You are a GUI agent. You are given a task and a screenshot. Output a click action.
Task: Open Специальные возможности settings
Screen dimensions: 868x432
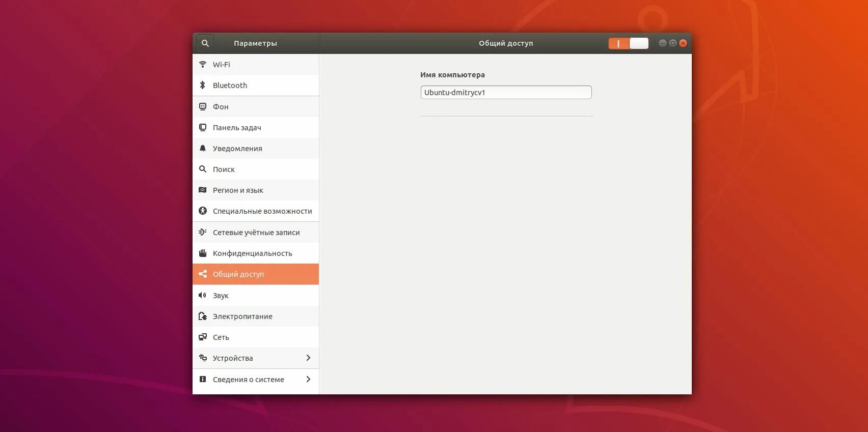(256, 211)
